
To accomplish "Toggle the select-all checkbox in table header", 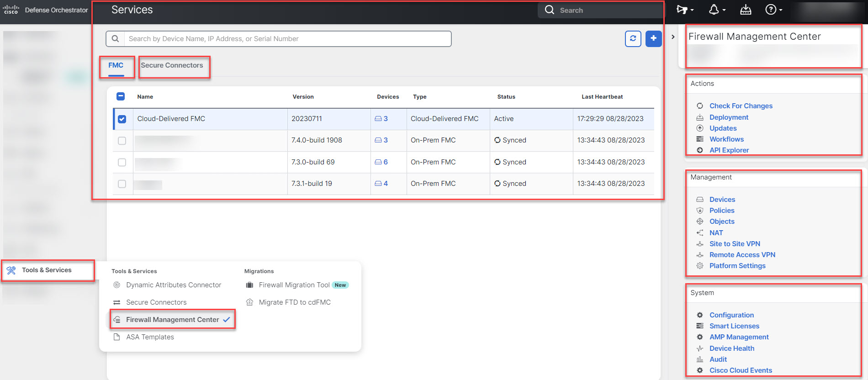I will tap(121, 96).
